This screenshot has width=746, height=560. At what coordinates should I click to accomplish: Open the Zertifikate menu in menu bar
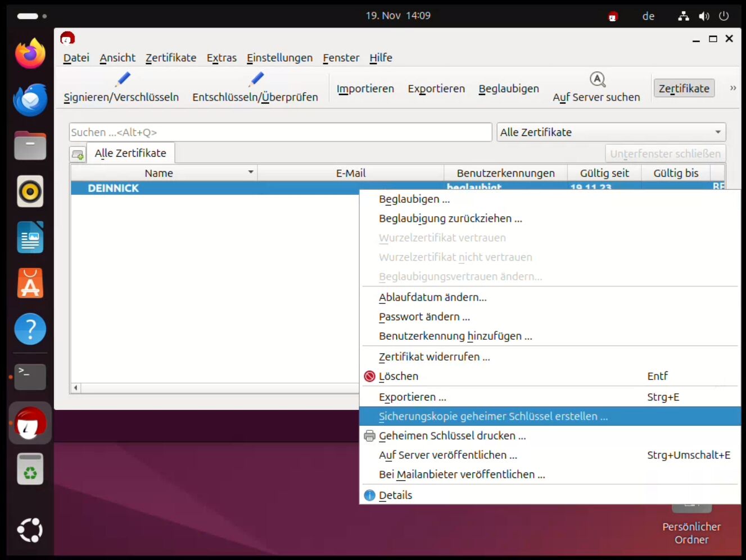[x=171, y=58]
